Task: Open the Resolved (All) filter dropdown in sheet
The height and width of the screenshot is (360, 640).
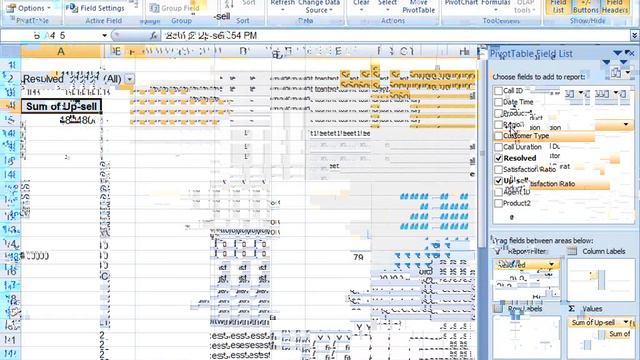Action: (x=129, y=79)
